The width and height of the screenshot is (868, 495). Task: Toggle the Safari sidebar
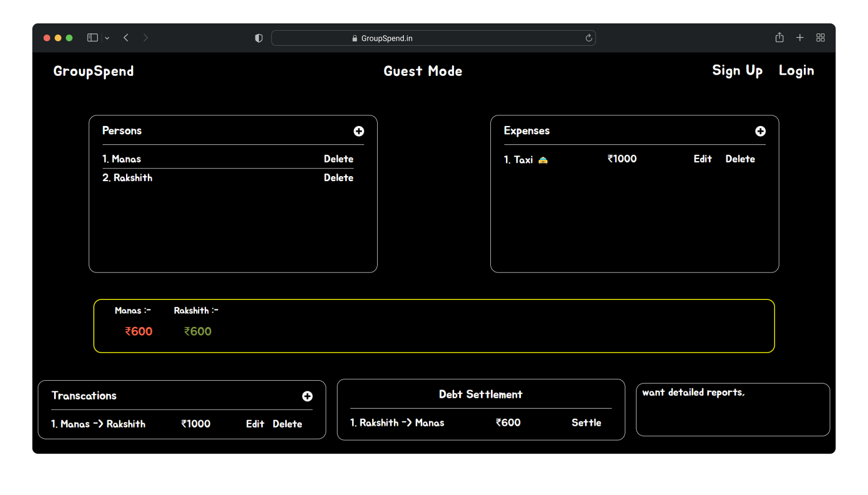[93, 37]
